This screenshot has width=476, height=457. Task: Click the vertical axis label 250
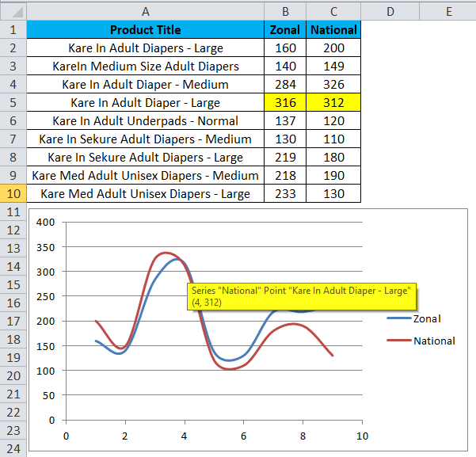45,297
